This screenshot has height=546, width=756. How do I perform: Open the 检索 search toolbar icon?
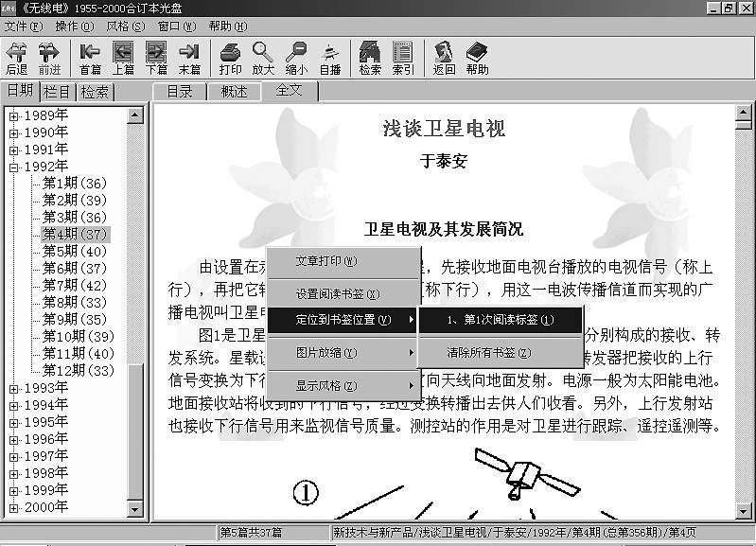(370, 59)
